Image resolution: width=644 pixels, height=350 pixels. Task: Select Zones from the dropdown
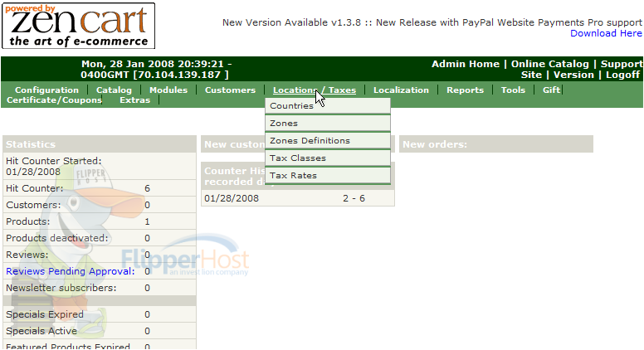pos(328,123)
